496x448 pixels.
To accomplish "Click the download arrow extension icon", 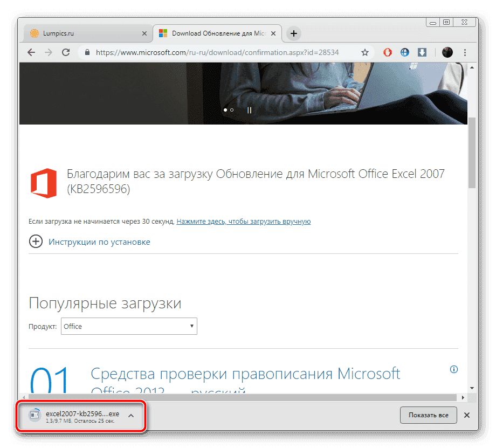I will click(x=423, y=52).
